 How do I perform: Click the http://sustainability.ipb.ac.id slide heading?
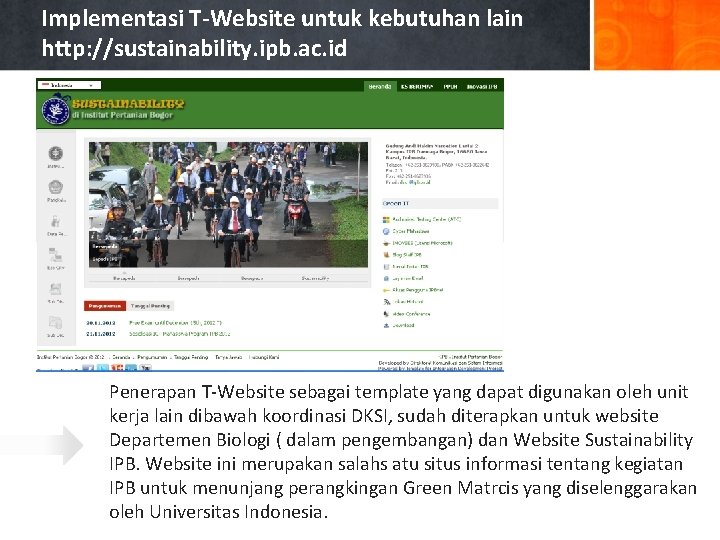tap(194, 48)
